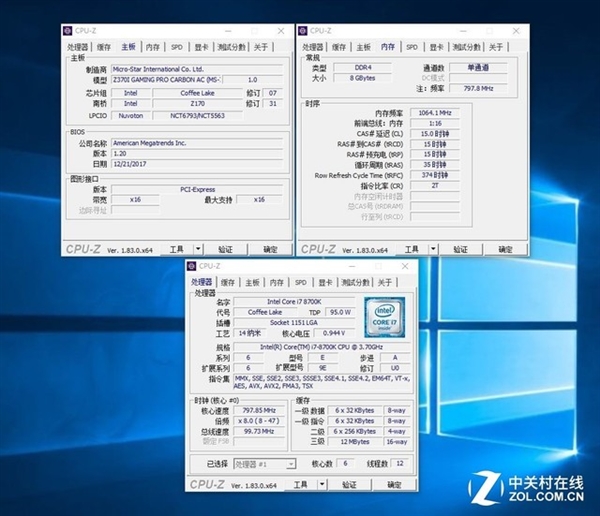Open 关于 tab in processor window
The image size is (600, 516).
[x=385, y=282]
